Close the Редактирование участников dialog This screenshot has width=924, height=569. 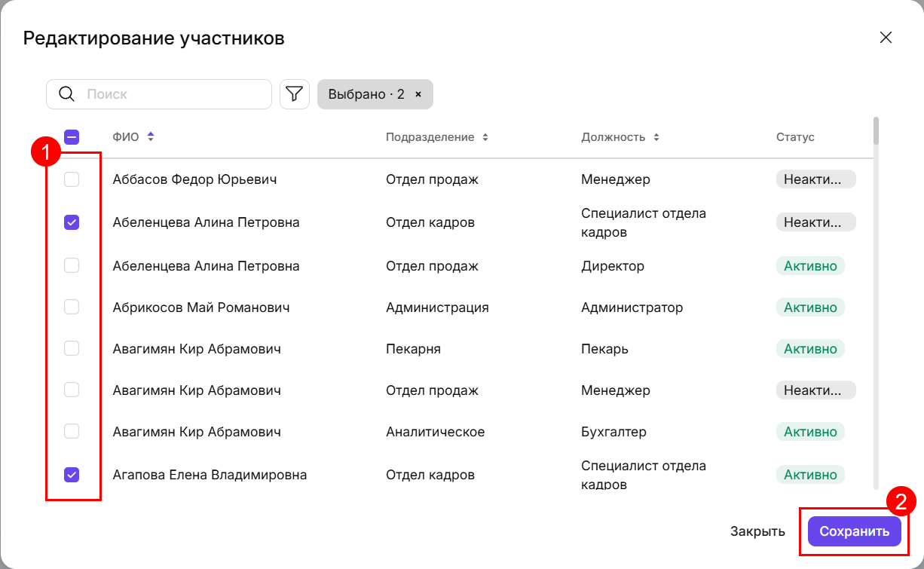(x=886, y=38)
